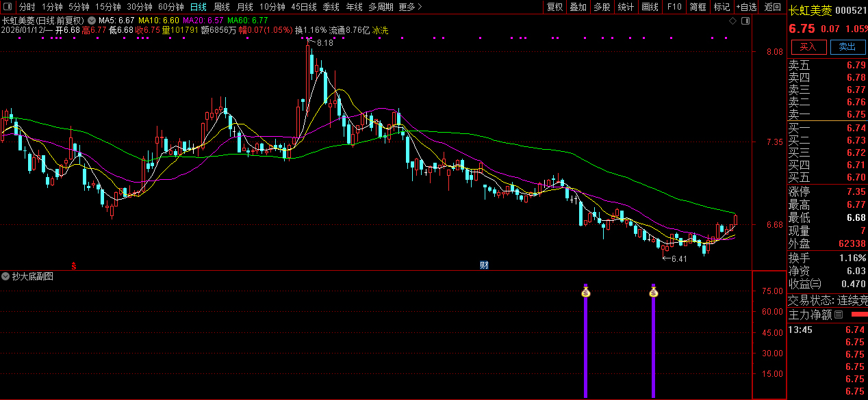Toggle the right panel icon beside the diamond
The height and width of the screenshot is (400, 868).
744,21
